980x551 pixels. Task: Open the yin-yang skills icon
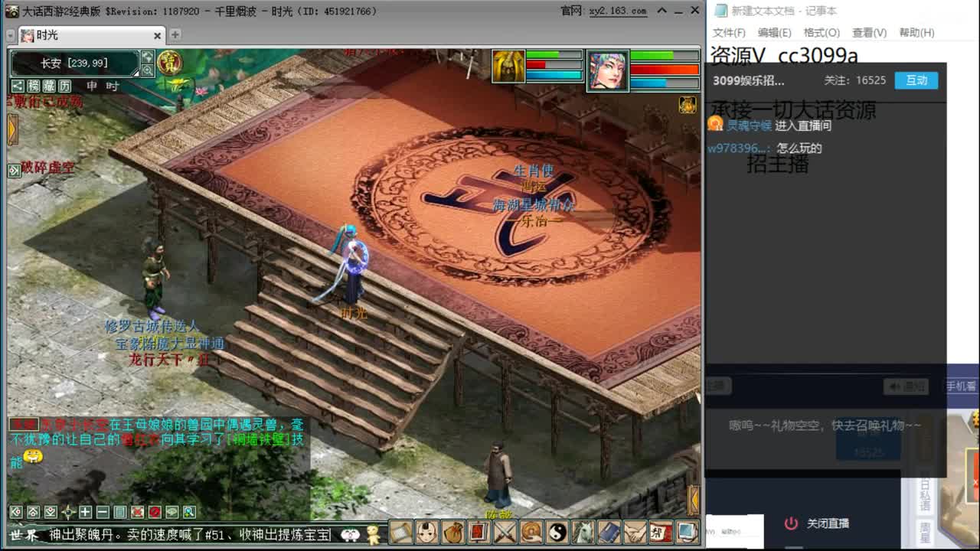click(x=557, y=532)
